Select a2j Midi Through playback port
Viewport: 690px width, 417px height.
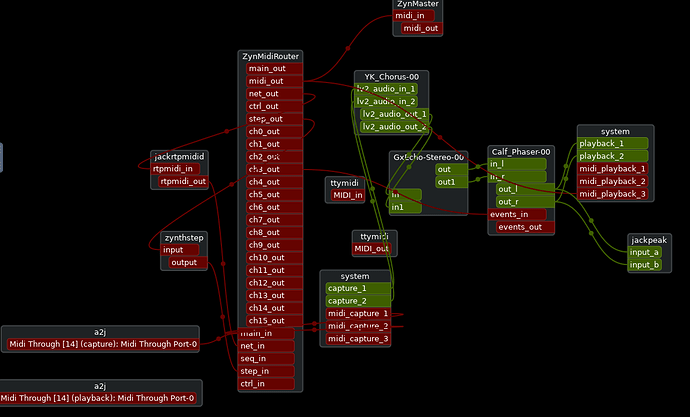(98, 399)
